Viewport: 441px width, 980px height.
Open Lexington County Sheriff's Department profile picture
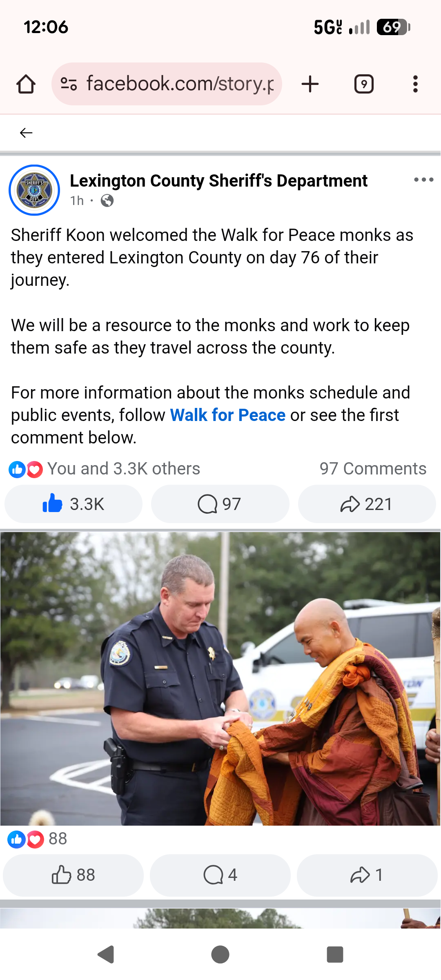coord(34,190)
